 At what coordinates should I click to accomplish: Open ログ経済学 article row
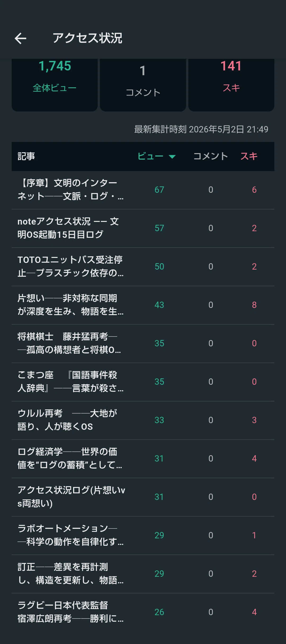click(x=143, y=459)
